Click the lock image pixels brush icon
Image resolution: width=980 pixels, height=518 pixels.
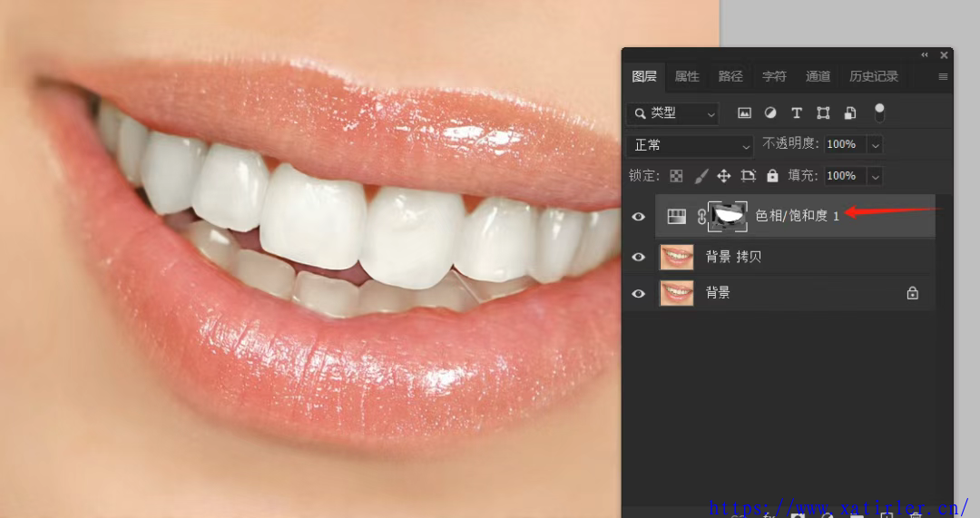(x=701, y=176)
